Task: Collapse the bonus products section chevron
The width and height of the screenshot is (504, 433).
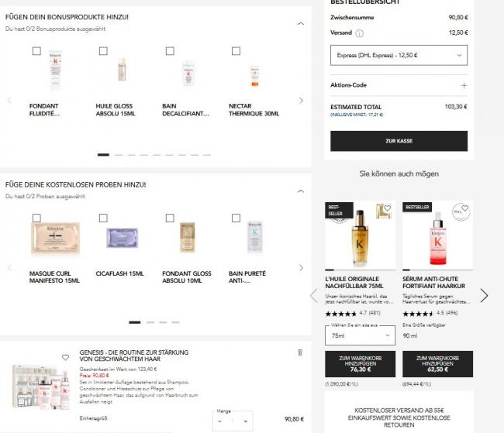Action: coord(301,23)
